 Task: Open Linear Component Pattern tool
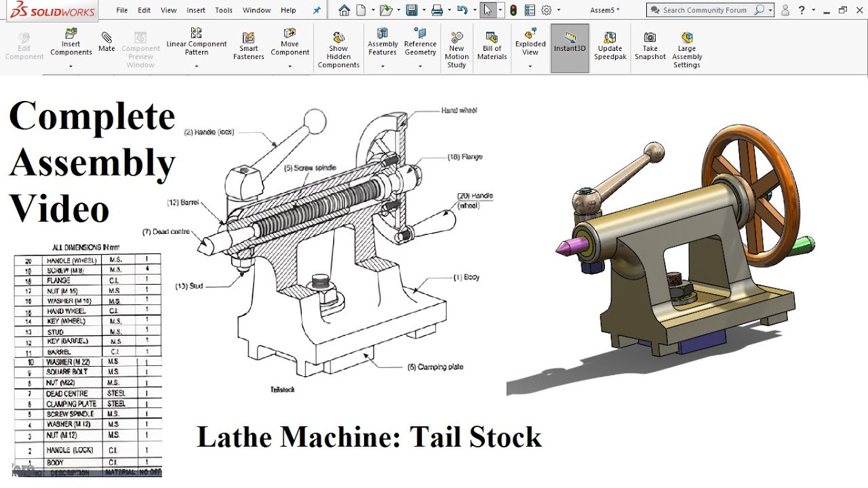[197, 42]
